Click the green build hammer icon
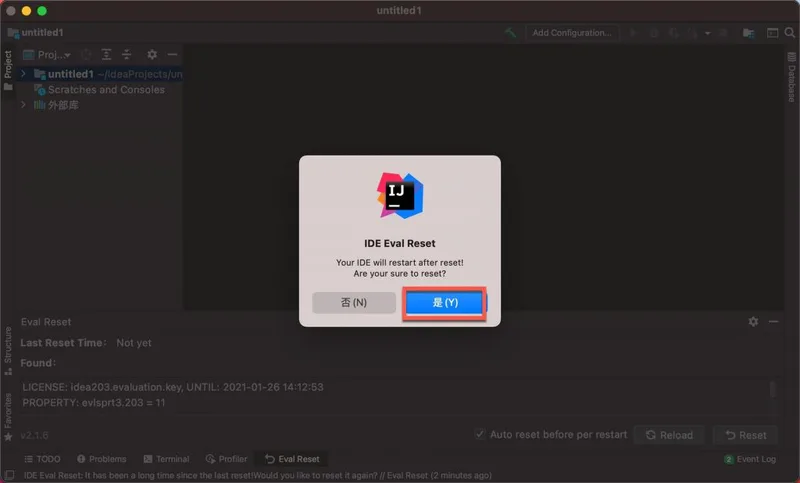800x483 pixels. tap(511, 33)
